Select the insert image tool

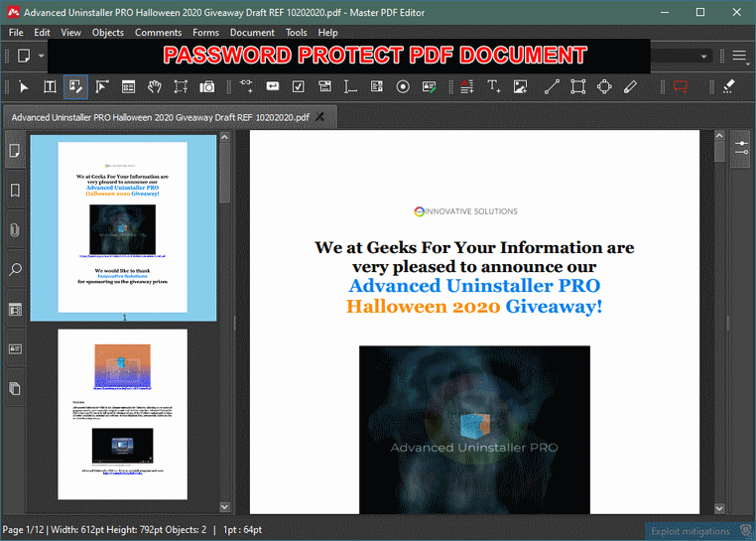[x=520, y=87]
